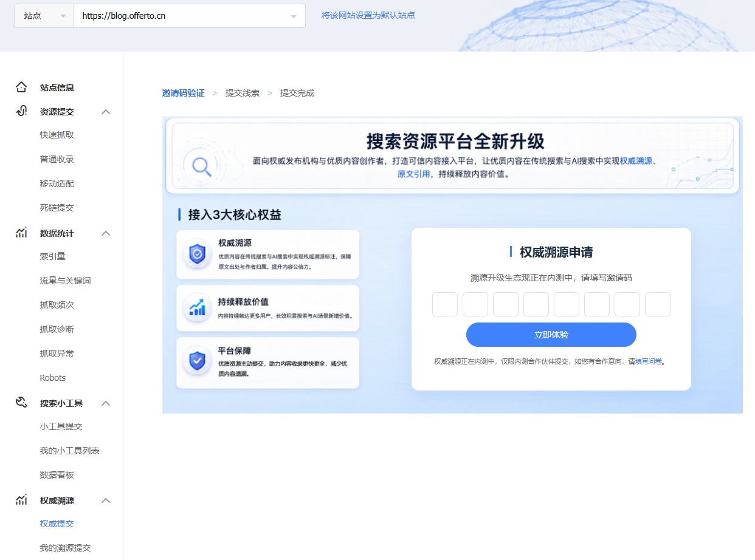This screenshot has height=560, width=755.
Task: Click the 接入3大核心权益 heading
Action: [x=235, y=214]
